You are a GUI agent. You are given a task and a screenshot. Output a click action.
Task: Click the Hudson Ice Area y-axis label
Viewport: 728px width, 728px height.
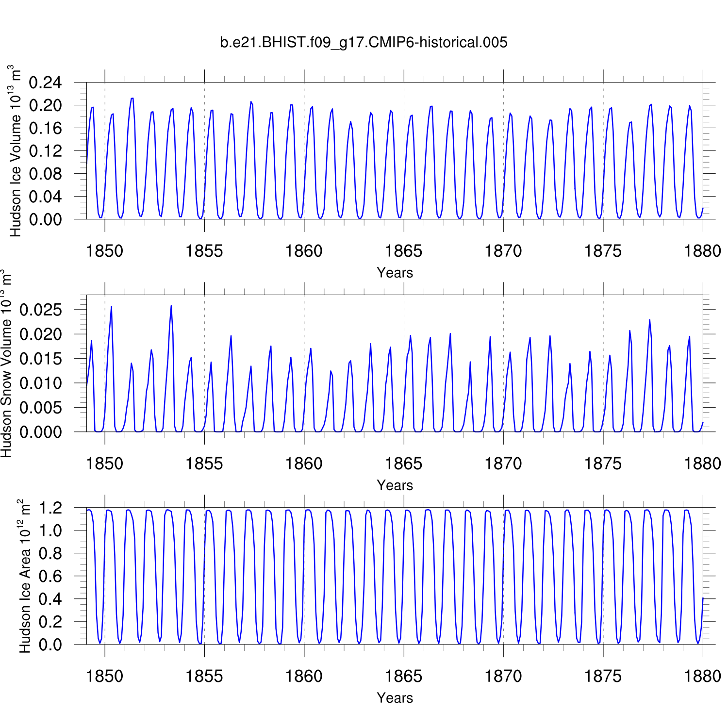tap(25, 576)
